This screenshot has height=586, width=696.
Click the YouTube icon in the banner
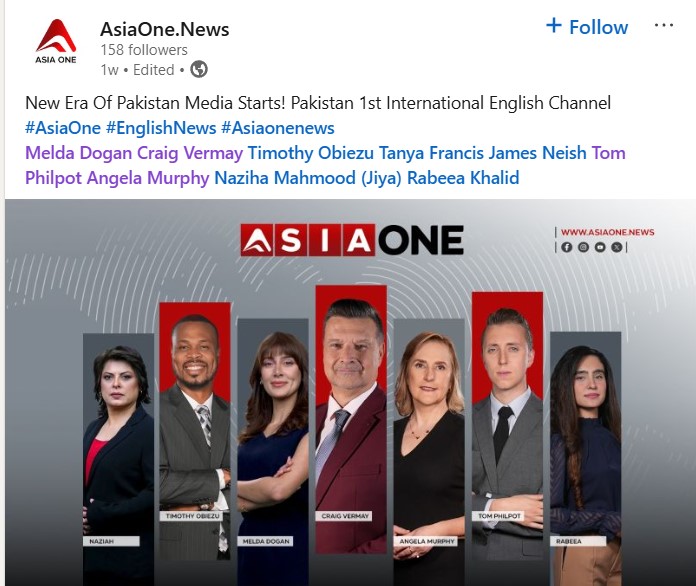[600, 247]
